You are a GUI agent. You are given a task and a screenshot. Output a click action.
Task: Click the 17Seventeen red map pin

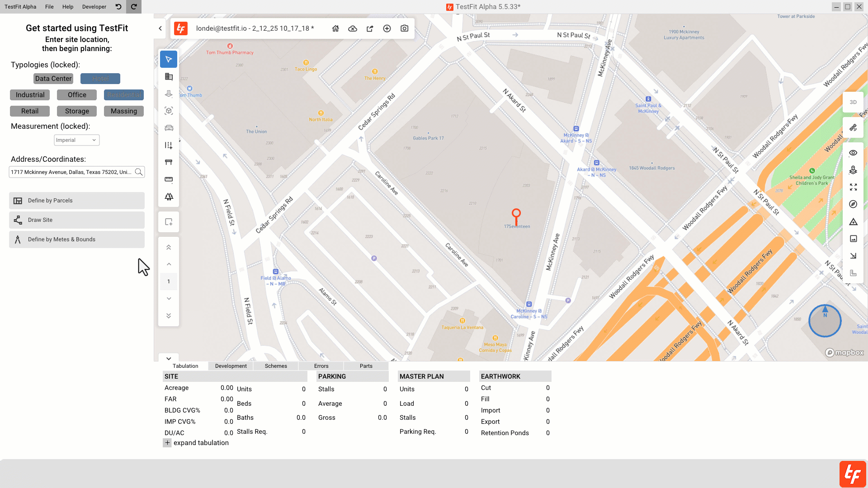coord(516,216)
